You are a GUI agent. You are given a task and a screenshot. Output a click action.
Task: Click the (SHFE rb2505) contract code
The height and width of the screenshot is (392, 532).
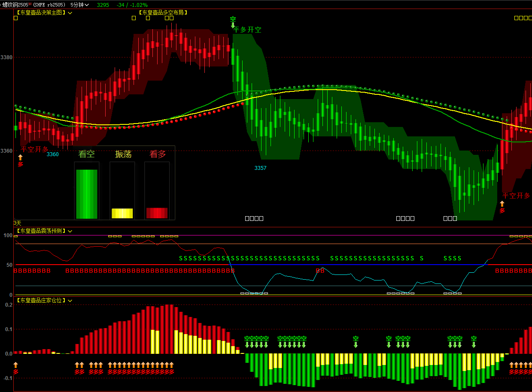(x=49, y=5)
